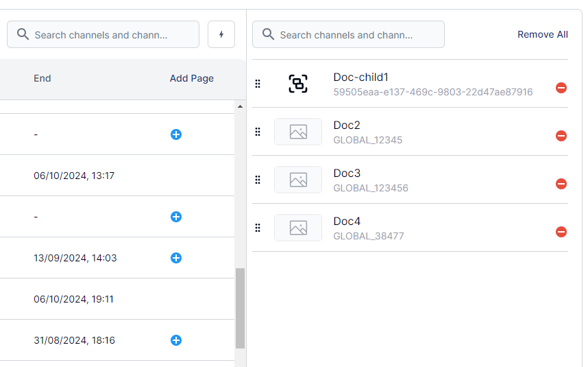Remove Doc4 using its red minus icon
Image resolution: width=588 pixels, height=367 pixels.
tap(561, 232)
